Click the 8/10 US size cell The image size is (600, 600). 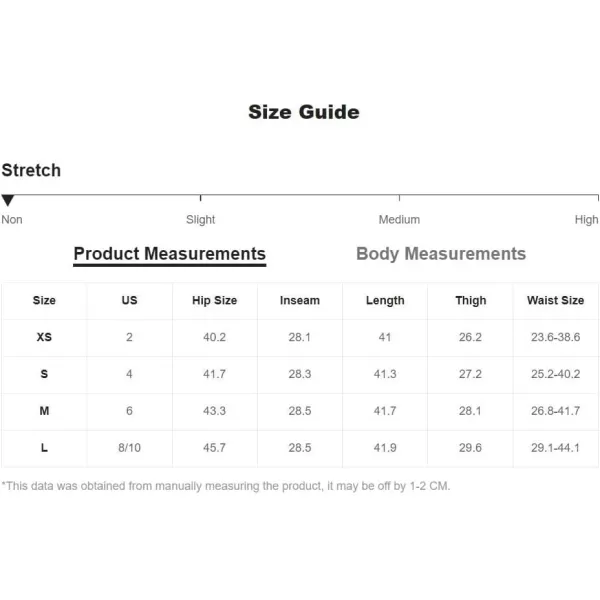tap(129, 448)
